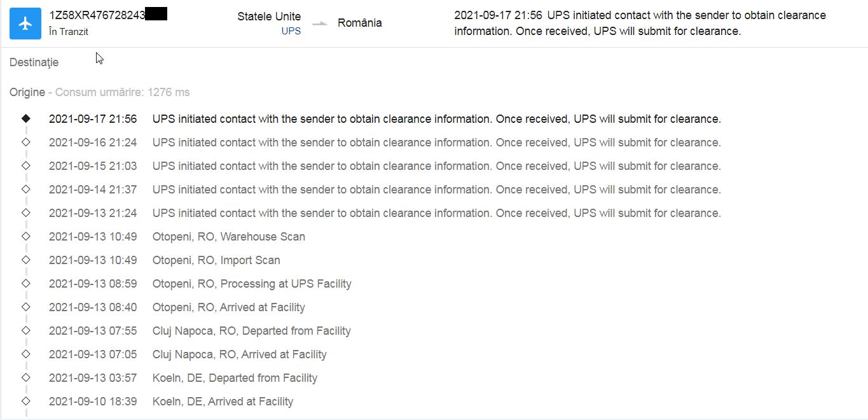Viewport: 868px width, 420px height.
Task: Collapse the Origine section header
Action: [27, 92]
